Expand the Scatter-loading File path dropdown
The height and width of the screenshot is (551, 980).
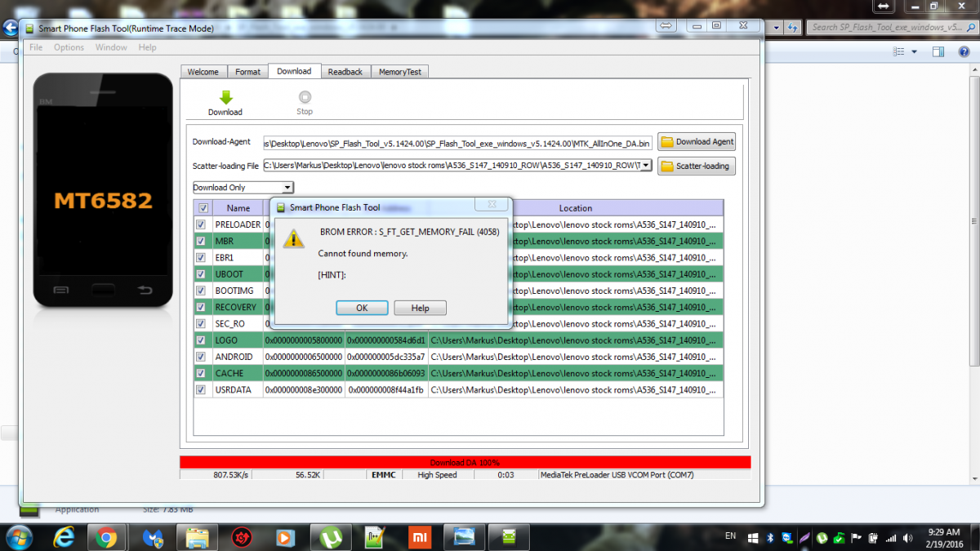(646, 165)
